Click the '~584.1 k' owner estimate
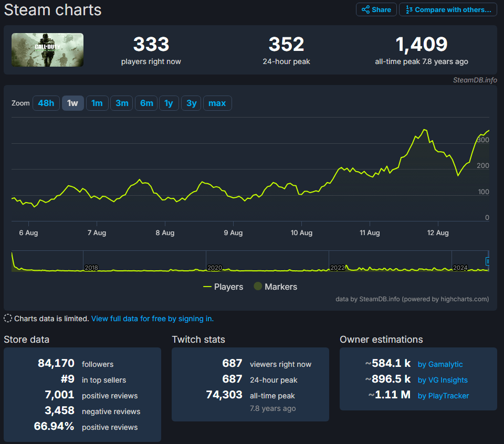The height and width of the screenshot is (444, 504). 388,363
